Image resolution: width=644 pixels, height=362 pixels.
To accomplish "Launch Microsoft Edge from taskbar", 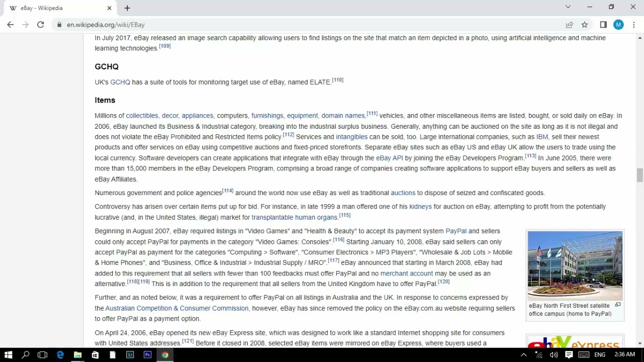I will 60,354.
